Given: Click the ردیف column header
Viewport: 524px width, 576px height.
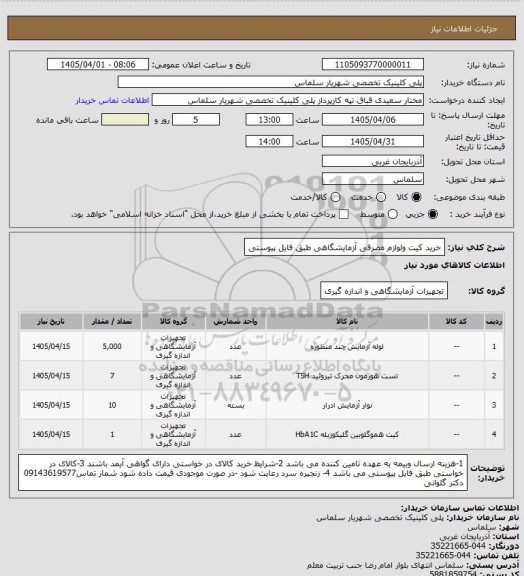Looking at the screenshot, I should 494,321.
